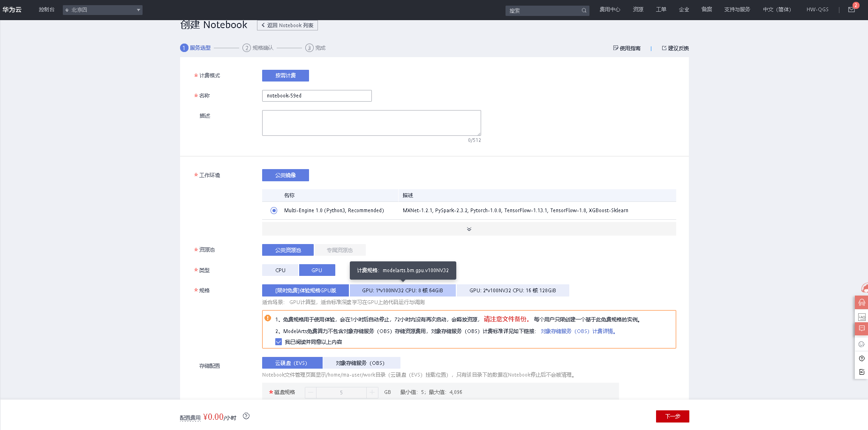Open the chat message sidebar icon

tap(861, 329)
